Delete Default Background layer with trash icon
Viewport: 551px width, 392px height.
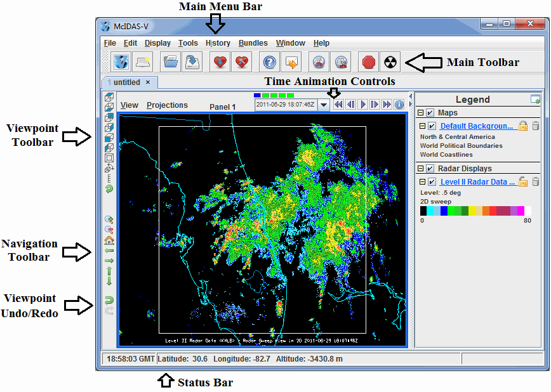536,126
